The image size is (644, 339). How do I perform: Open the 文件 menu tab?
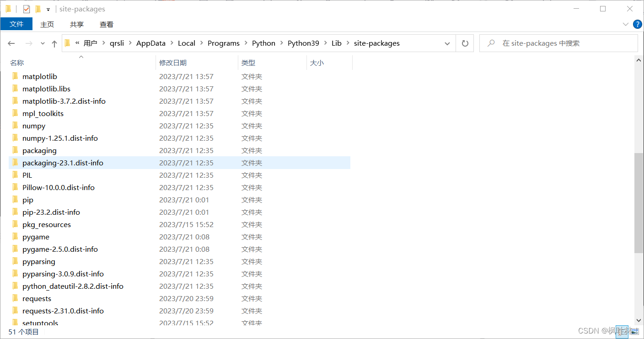pos(16,24)
